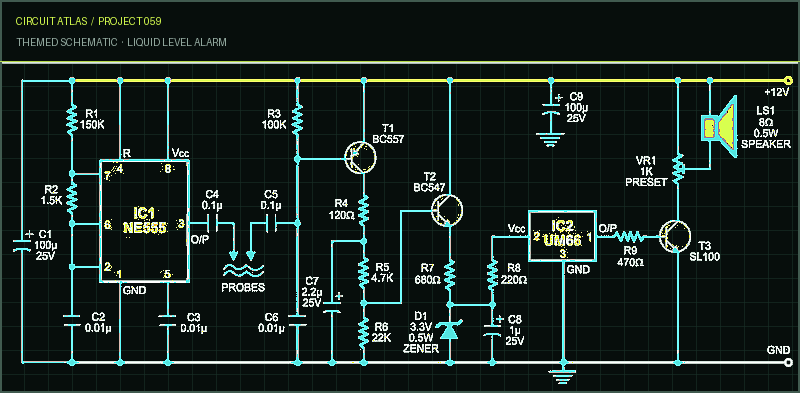
Task: Click the 'CIRCUIT ATLAS / PROJECT 059' title
Action: (89, 21)
